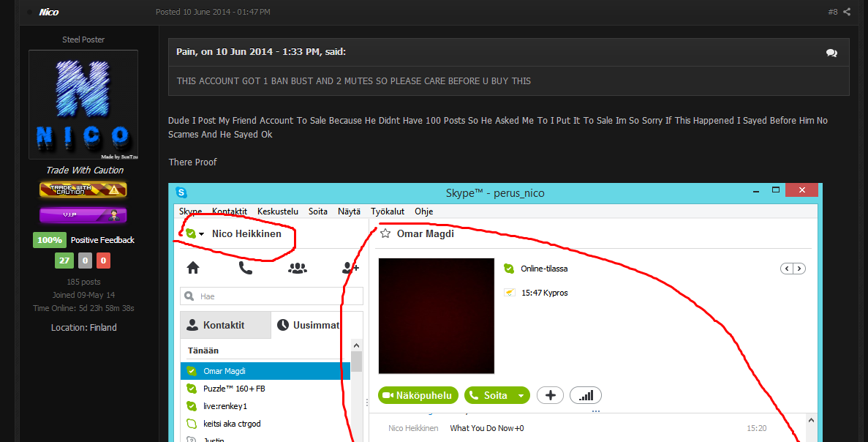The width and height of the screenshot is (868, 442).
Task: Click Omar Magdi's dark profile picture
Action: pos(437,315)
